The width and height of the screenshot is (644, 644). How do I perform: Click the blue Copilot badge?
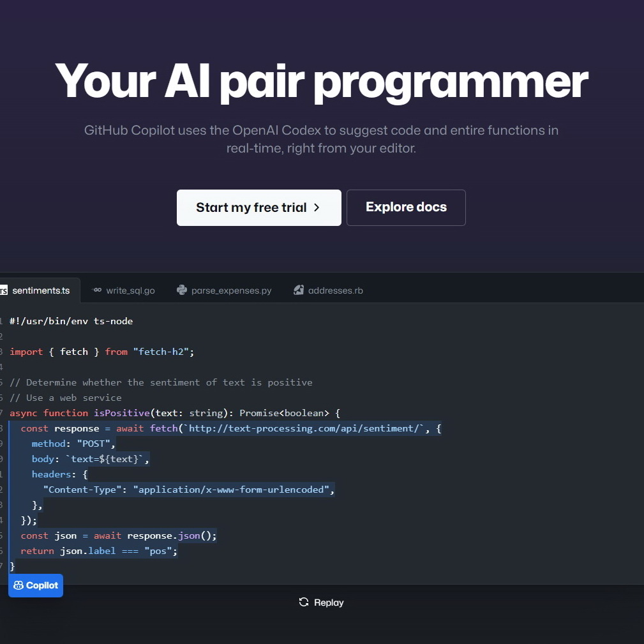(36, 585)
